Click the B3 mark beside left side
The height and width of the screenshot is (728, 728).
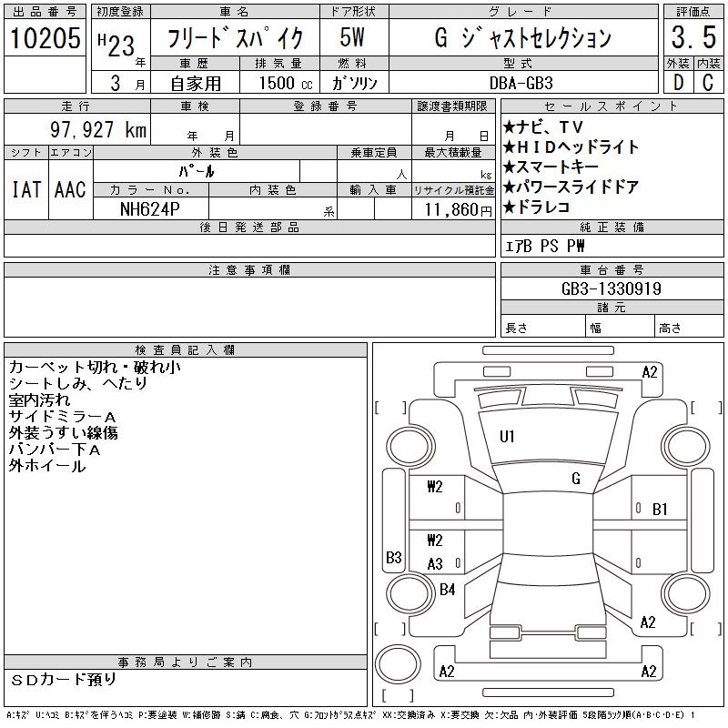point(393,557)
